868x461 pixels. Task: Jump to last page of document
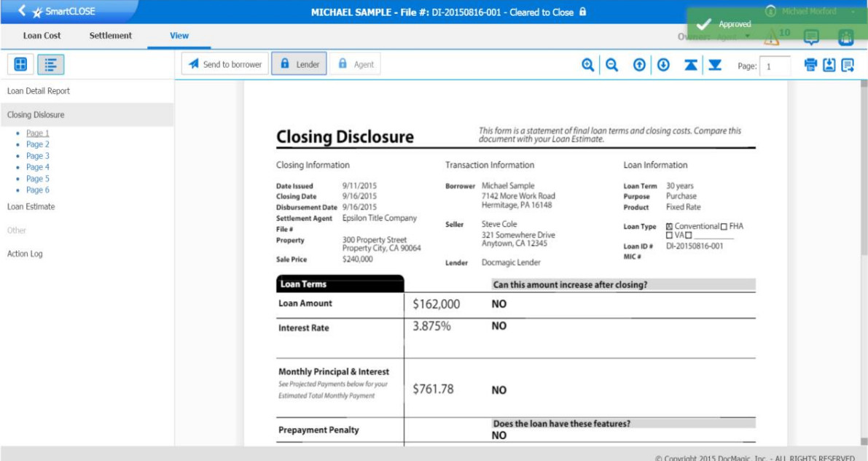715,65
